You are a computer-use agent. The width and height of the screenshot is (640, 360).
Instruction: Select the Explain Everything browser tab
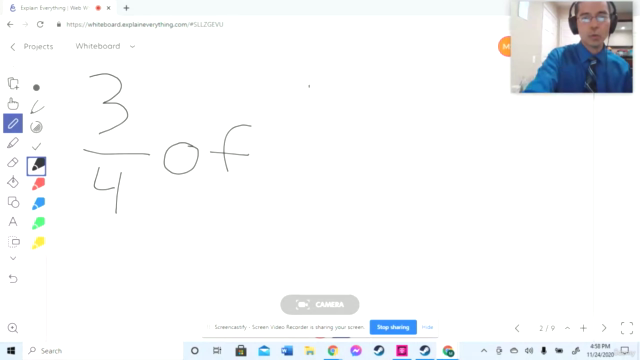(54, 8)
